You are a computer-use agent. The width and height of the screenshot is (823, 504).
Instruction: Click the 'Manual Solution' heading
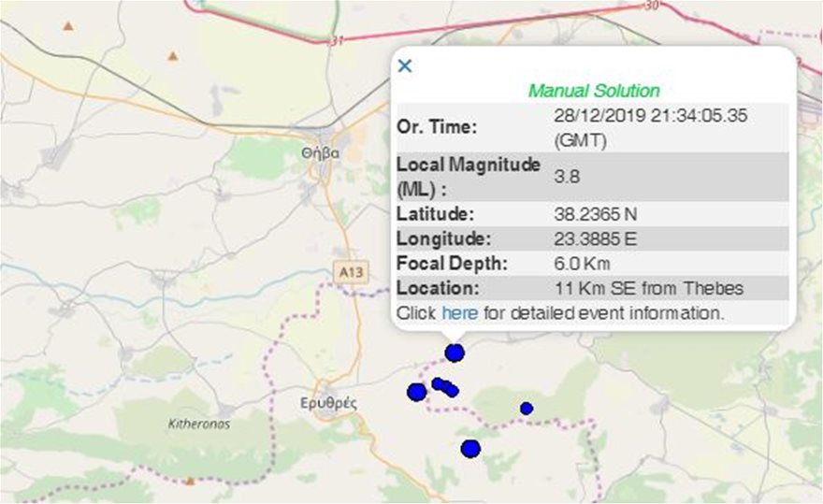594,91
